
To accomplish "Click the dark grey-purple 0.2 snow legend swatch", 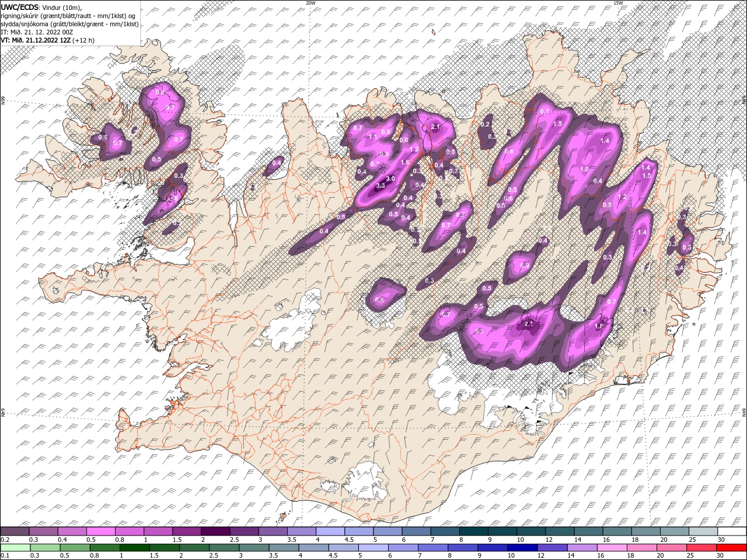I will (x=15, y=531).
